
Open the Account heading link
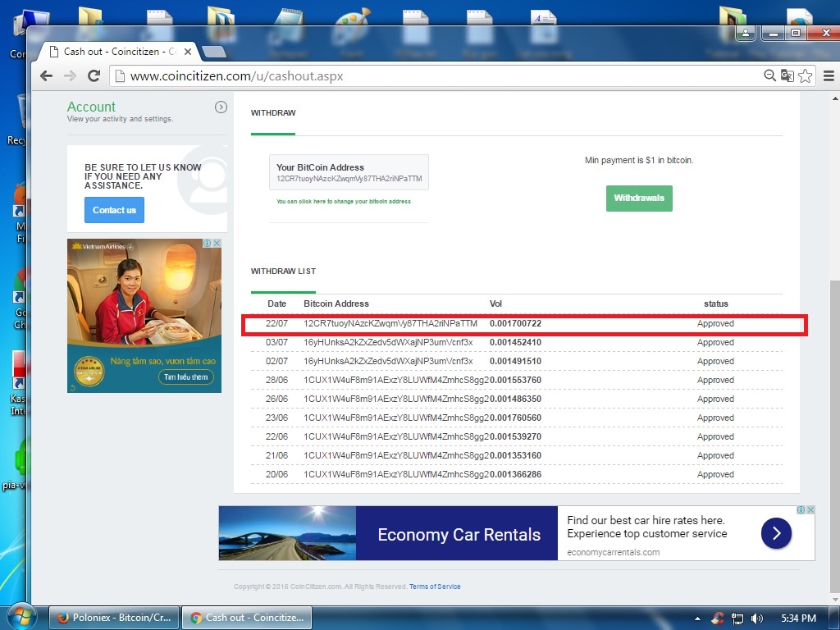91,107
